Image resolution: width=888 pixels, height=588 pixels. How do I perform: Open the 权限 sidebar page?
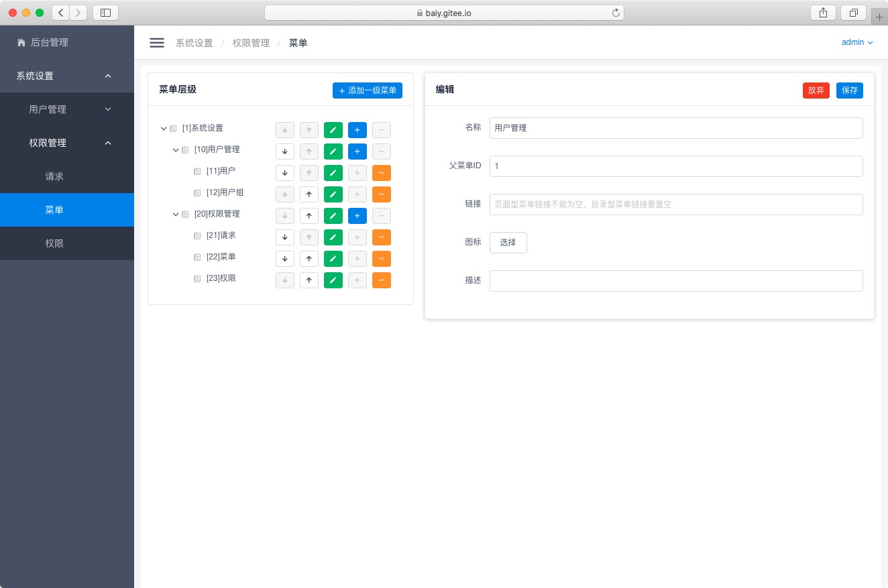coord(67,243)
